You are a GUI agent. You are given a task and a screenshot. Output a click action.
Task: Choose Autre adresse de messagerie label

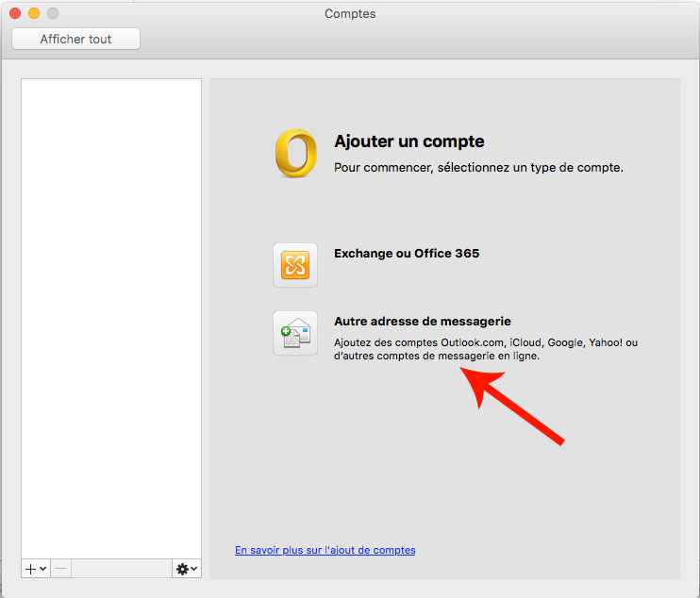[x=422, y=322]
